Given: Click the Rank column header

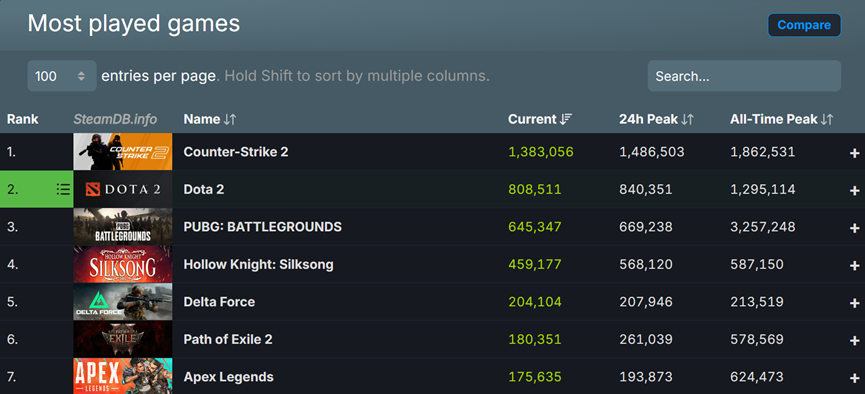Looking at the screenshot, I should point(23,119).
